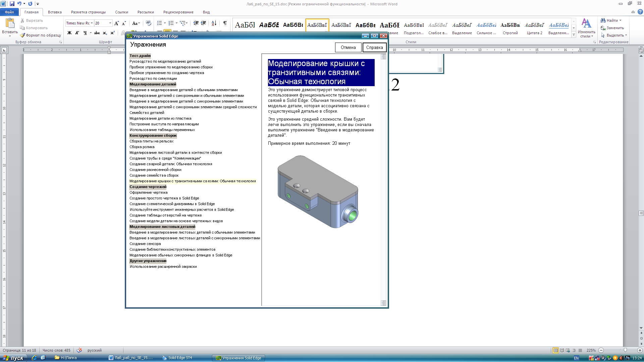This screenshot has height=362, width=644.
Task: Undo last action in Quick Access toolbar
Action: click(19, 4)
